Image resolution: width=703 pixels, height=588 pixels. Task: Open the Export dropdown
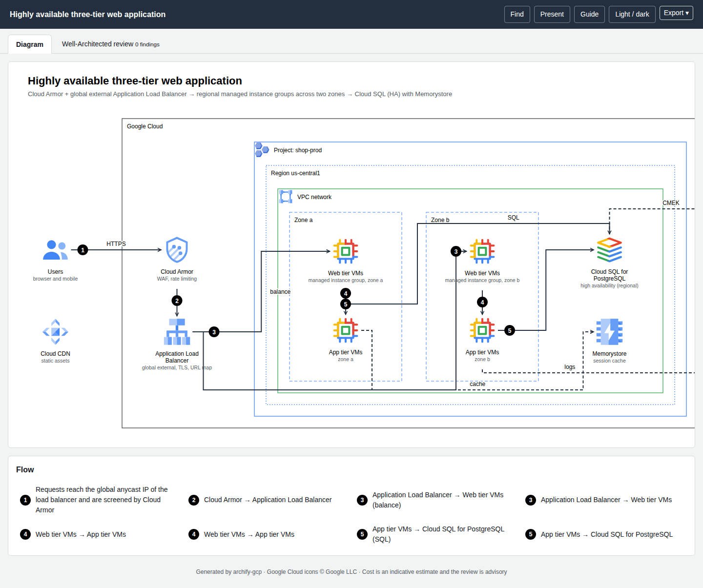point(676,13)
